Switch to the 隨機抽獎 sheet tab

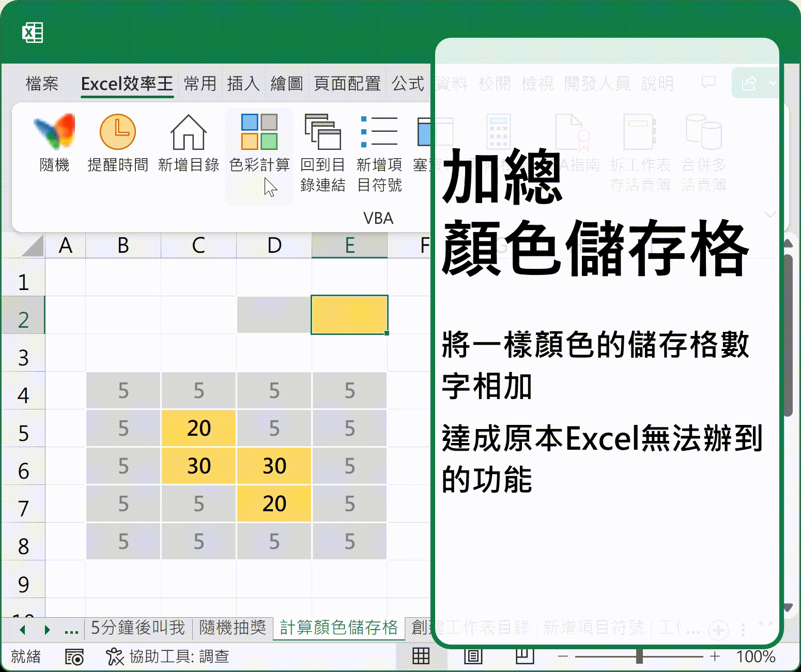(233, 628)
